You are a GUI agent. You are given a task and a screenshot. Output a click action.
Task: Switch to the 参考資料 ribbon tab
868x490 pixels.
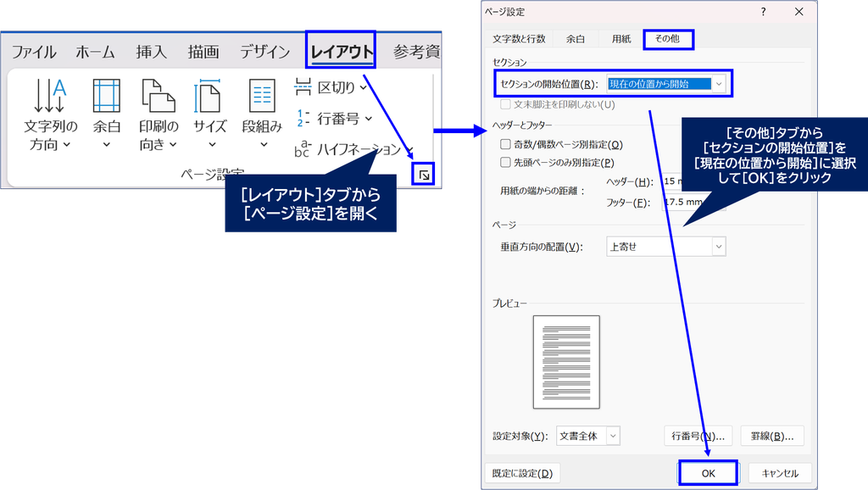(x=416, y=52)
